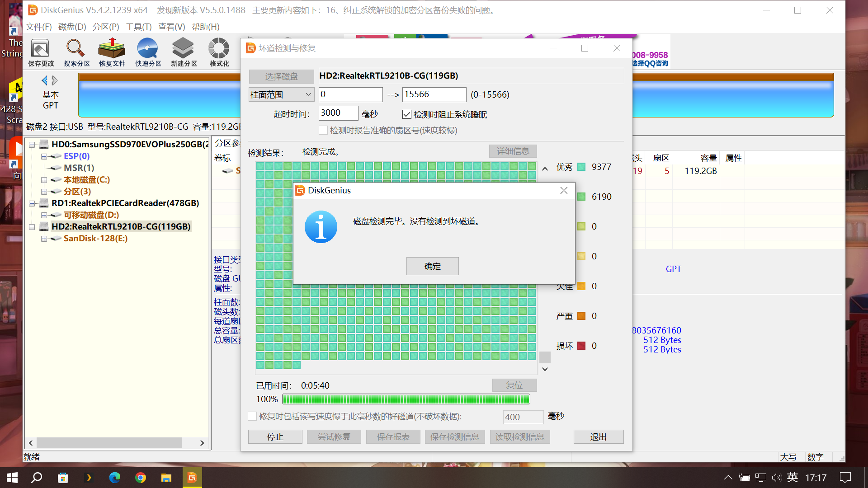Click the HD0 Samsung SSD disk icon
Image resolution: width=868 pixels, height=488 pixels.
(x=44, y=145)
